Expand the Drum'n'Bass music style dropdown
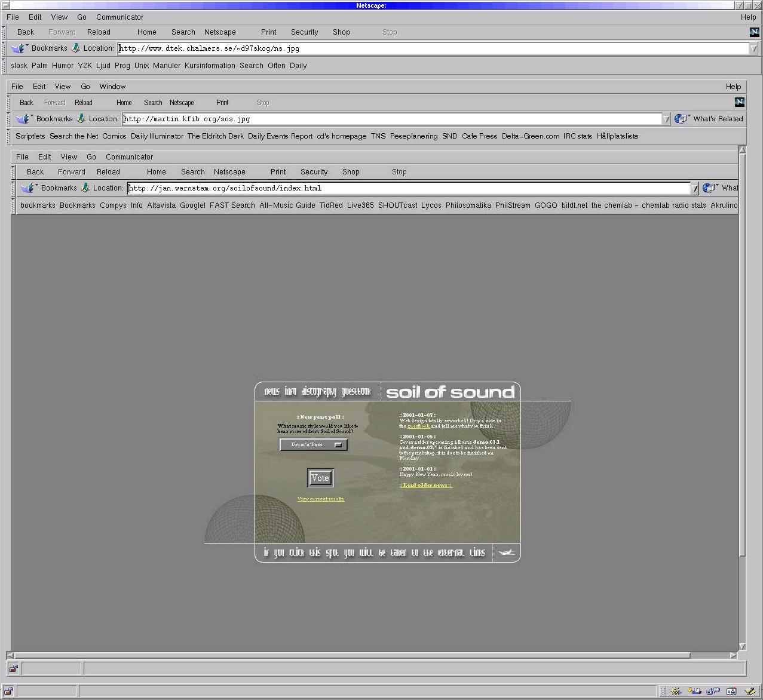The image size is (763, 700). (338, 445)
